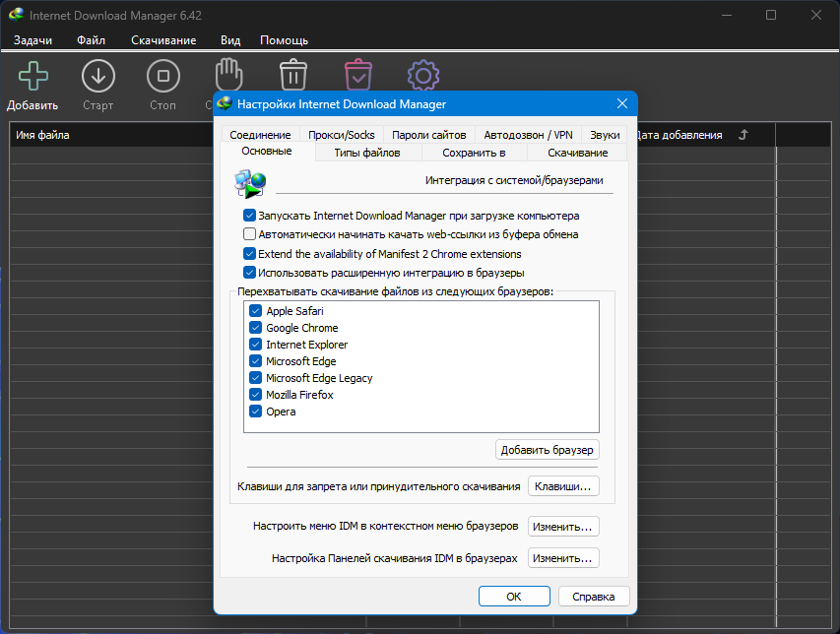Click the Клавиши... button
The height and width of the screenshot is (634, 840).
tap(563, 486)
